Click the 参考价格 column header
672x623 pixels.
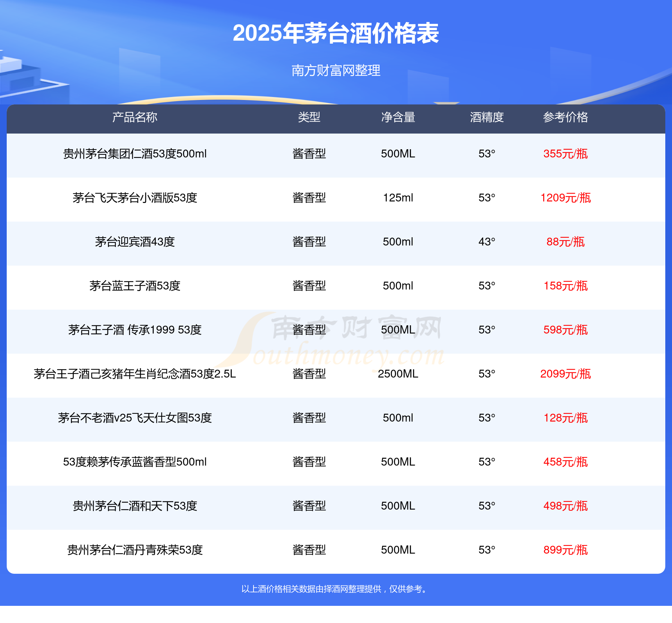pos(566,117)
